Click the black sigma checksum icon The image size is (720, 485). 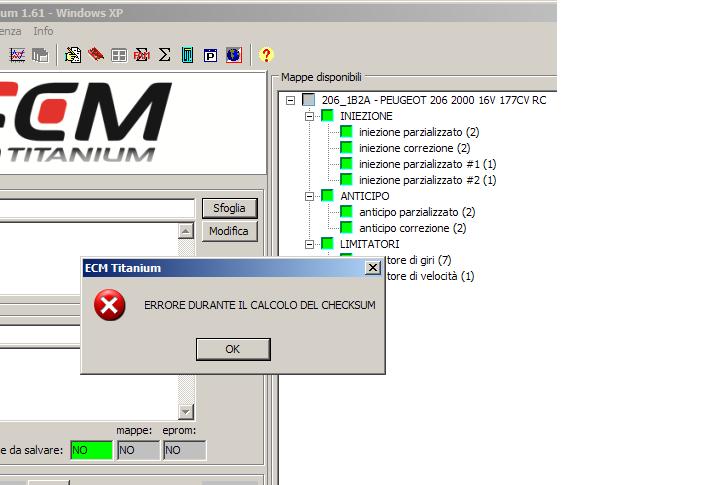tap(164, 55)
